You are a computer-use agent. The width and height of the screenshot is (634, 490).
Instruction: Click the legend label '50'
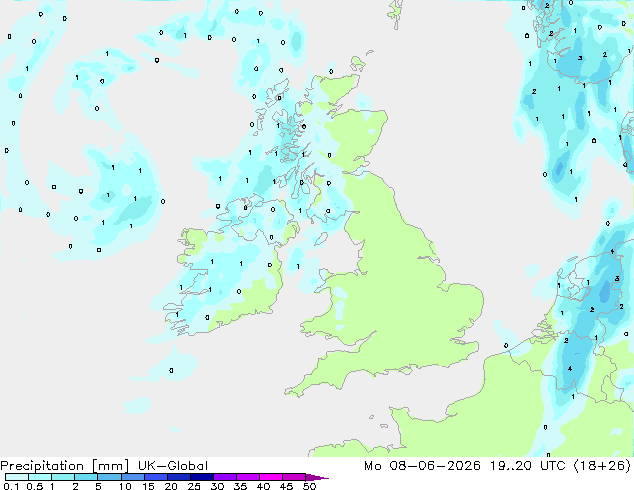[309, 486]
